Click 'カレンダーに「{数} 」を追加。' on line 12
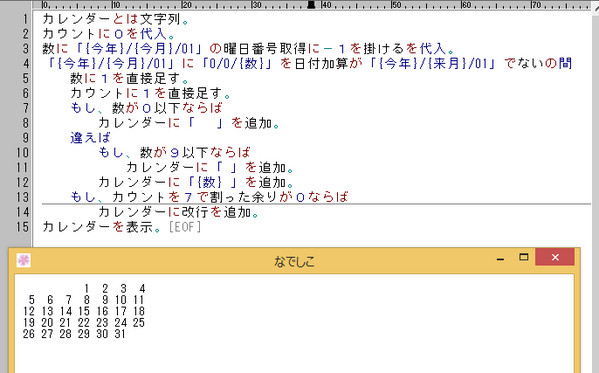The width and height of the screenshot is (599, 373). pyautogui.click(x=196, y=182)
